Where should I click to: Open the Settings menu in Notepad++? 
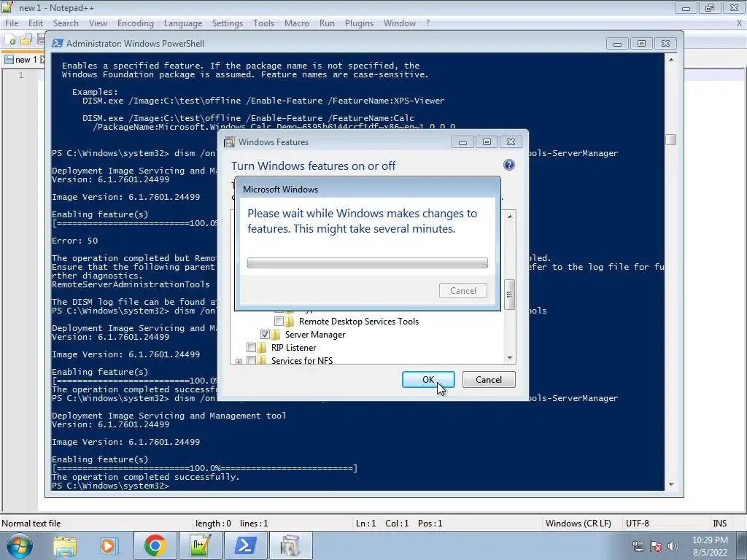pyautogui.click(x=228, y=23)
